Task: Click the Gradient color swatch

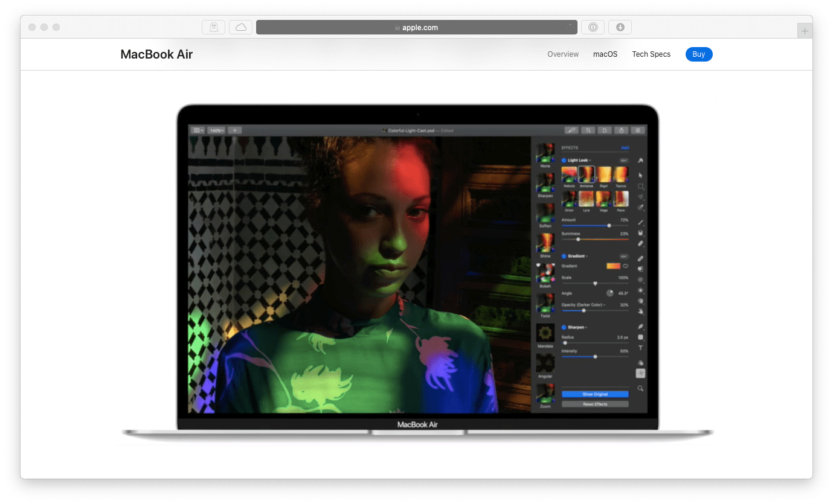Action: coord(614,266)
